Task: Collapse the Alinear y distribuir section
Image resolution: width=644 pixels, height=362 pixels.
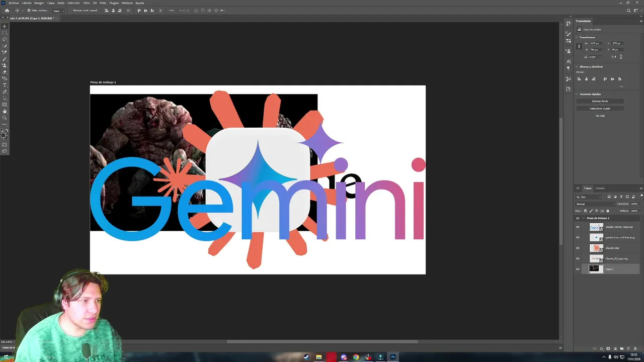Action: pos(577,67)
